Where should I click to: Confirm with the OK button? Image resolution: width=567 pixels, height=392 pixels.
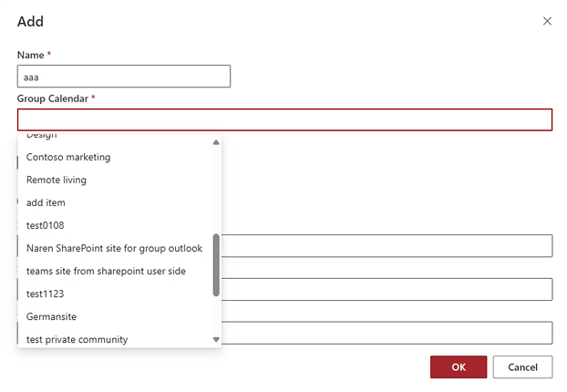[459, 367]
